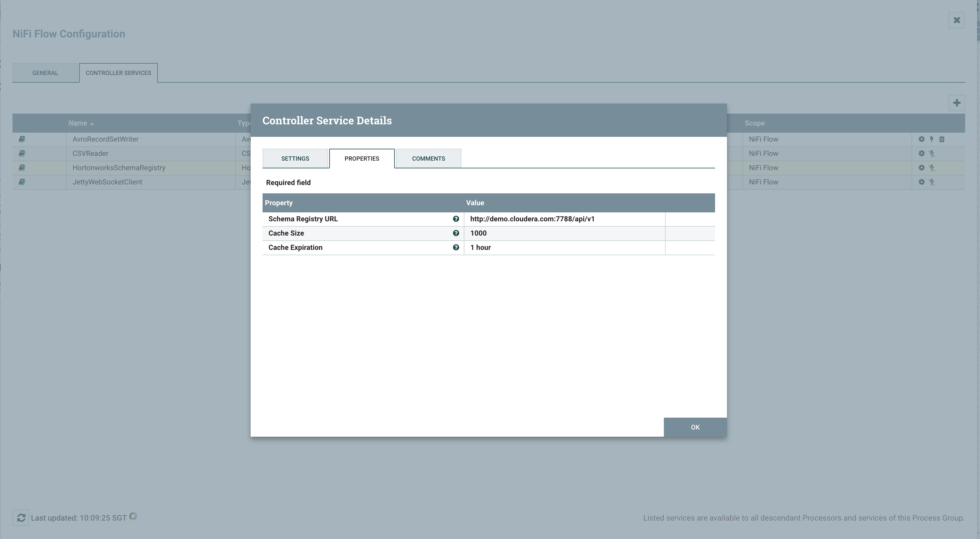The height and width of the screenshot is (539, 980).
Task: Click the Schema Registry URL value field
Action: point(564,219)
